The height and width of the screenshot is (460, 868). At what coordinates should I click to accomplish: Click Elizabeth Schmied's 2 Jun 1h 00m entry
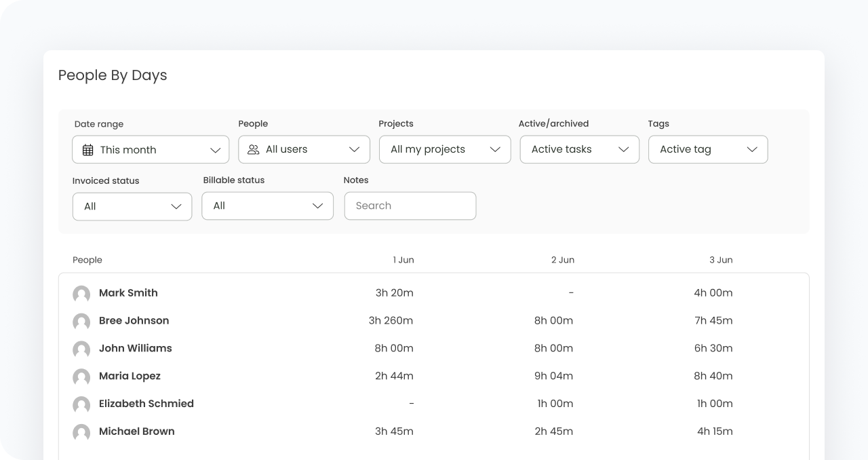555,404
